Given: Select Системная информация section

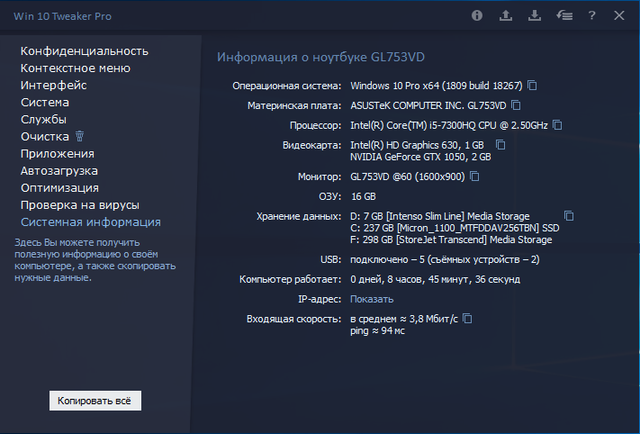Looking at the screenshot, I should tap(91, 222).
